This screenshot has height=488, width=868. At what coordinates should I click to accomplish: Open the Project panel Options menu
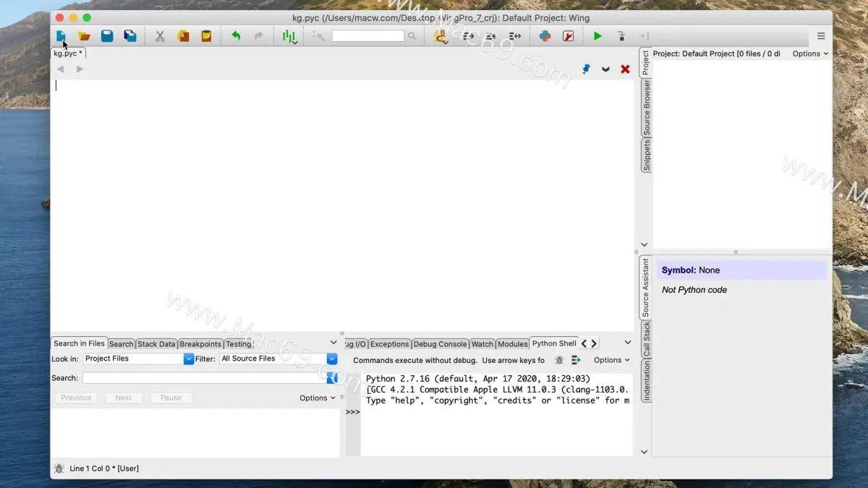tap(809, 53)
